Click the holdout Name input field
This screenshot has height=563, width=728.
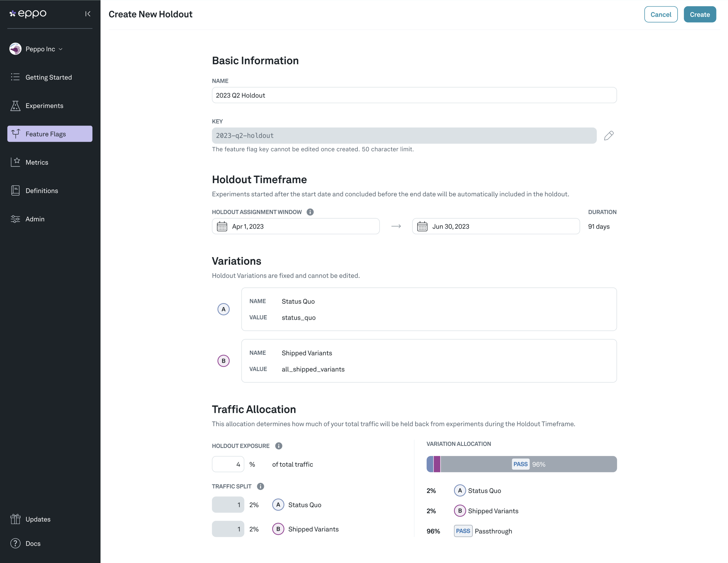point(414,95)
